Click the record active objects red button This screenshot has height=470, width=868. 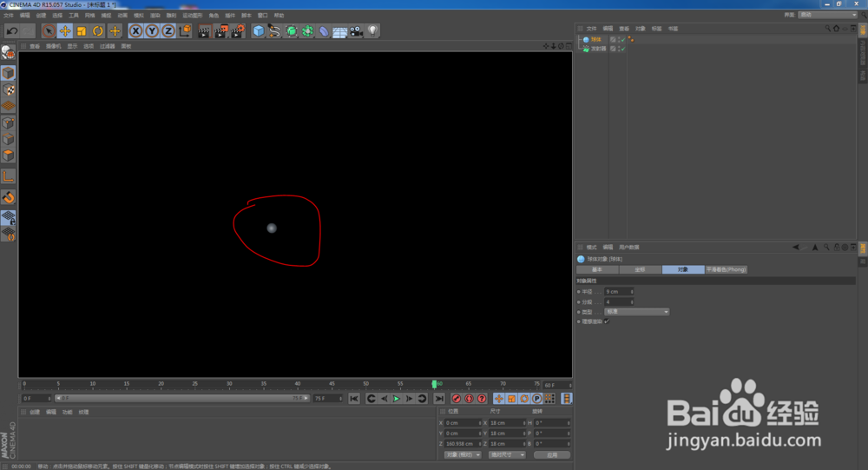457,399
